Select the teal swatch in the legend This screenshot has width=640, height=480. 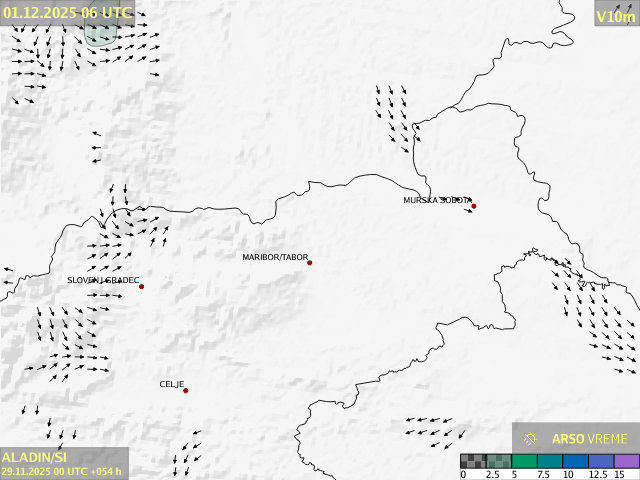tap(549, 461)
